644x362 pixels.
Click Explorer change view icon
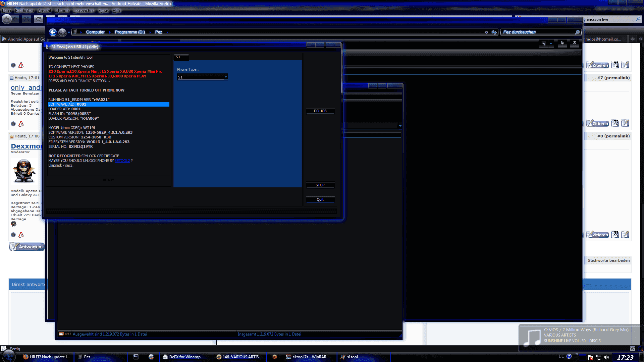coord(543,44)
